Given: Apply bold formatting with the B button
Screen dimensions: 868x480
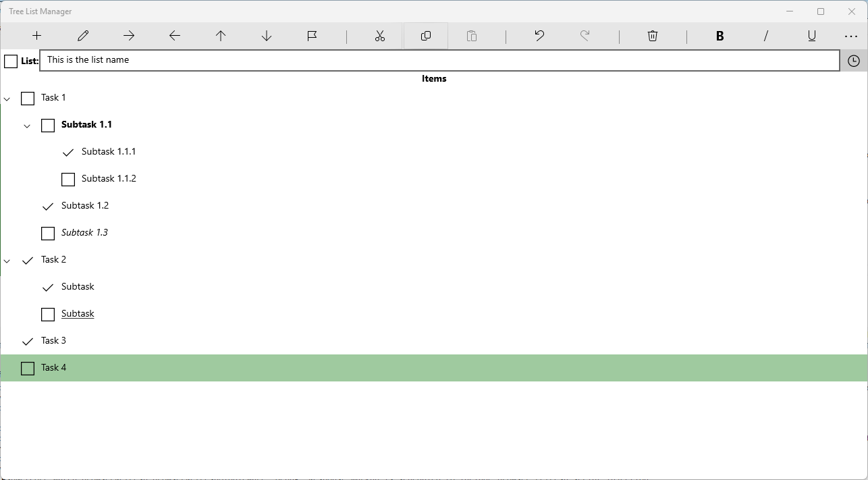Looking at the screenshot, I should coord(720,35).
